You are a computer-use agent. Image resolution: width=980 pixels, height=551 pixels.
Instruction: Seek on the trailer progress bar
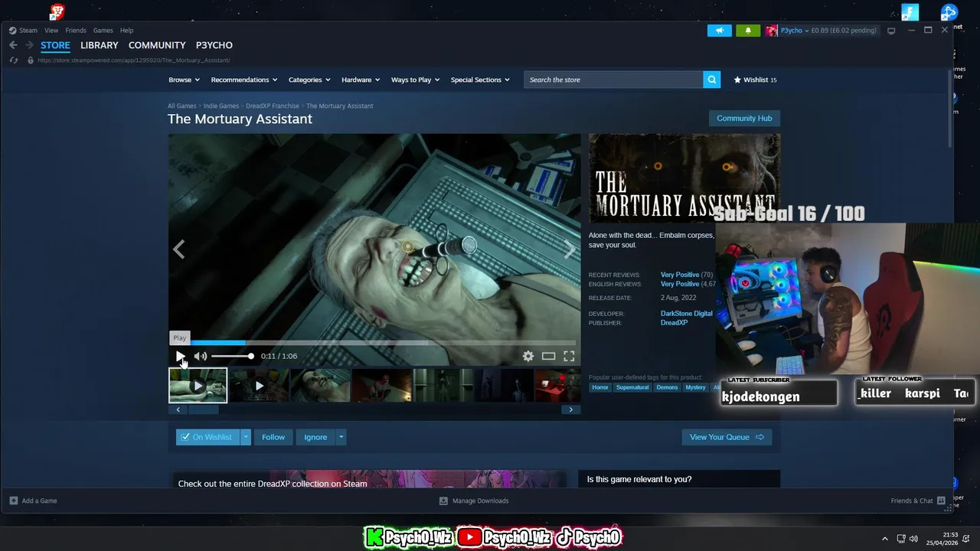pyautogui.click(x=372, y=342)
